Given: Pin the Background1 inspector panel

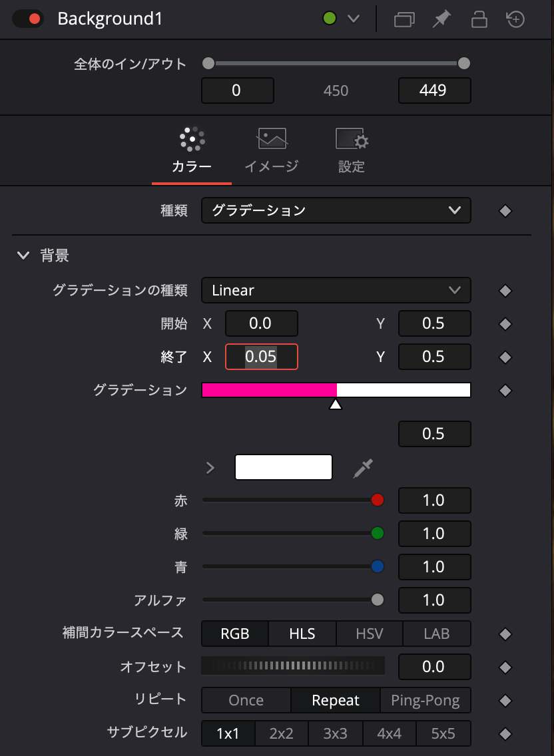Looking at the screenshot, I should 440,19.
